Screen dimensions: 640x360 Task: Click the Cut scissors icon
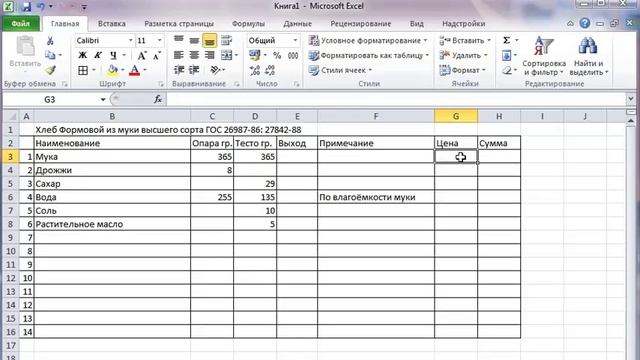(50, 40)
